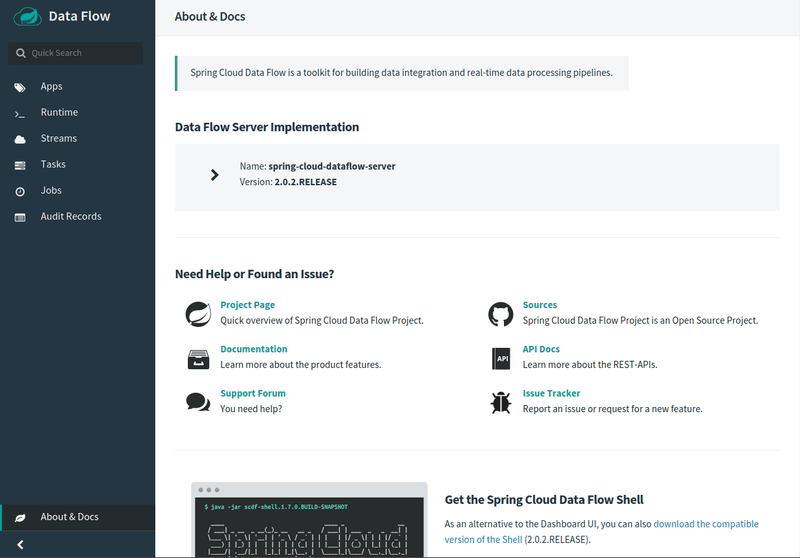Viewport: 800px width, 558px height.
Task: Click the API book icon
Action: point(501,359)
